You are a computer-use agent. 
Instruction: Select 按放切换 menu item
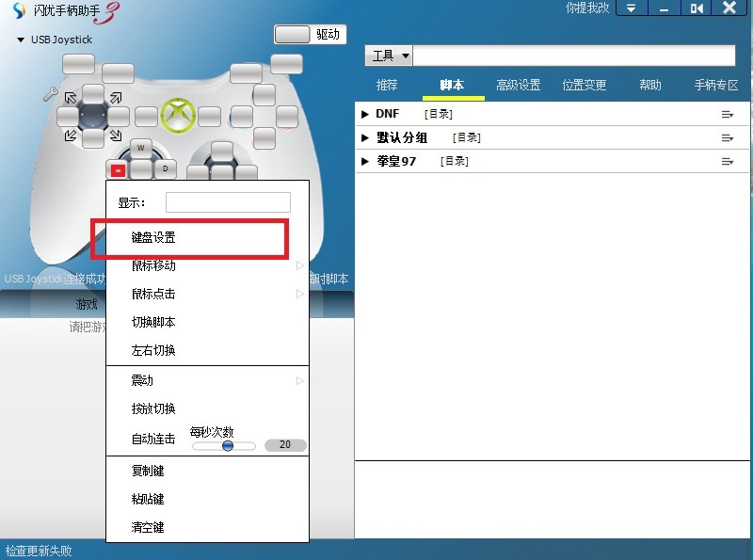(153, 408)
